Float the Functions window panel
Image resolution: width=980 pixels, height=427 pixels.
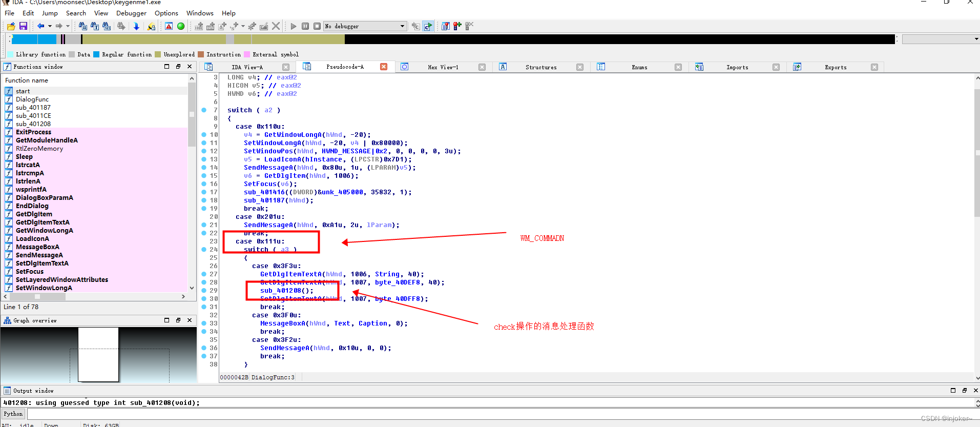[x=178, y=67]
